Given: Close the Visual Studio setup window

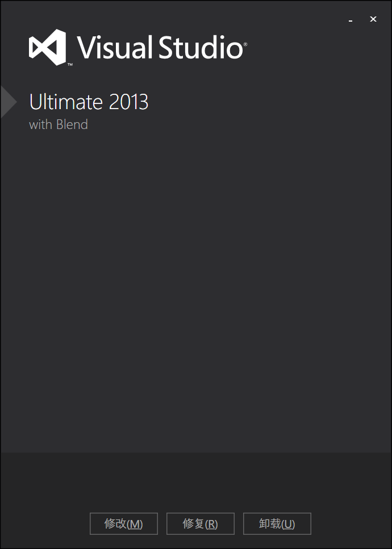Looking at the screenshot, I should [x=373, y=19].
